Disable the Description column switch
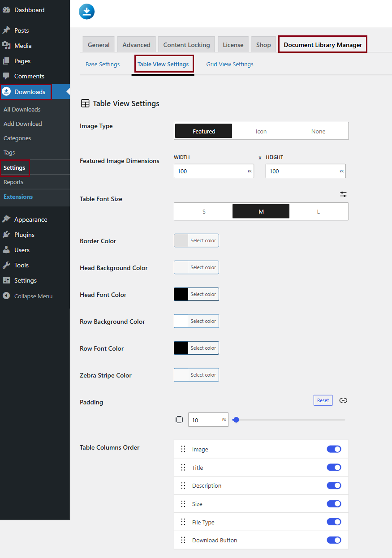This screenshot has width=392, height=558. (x=334, y=485)
